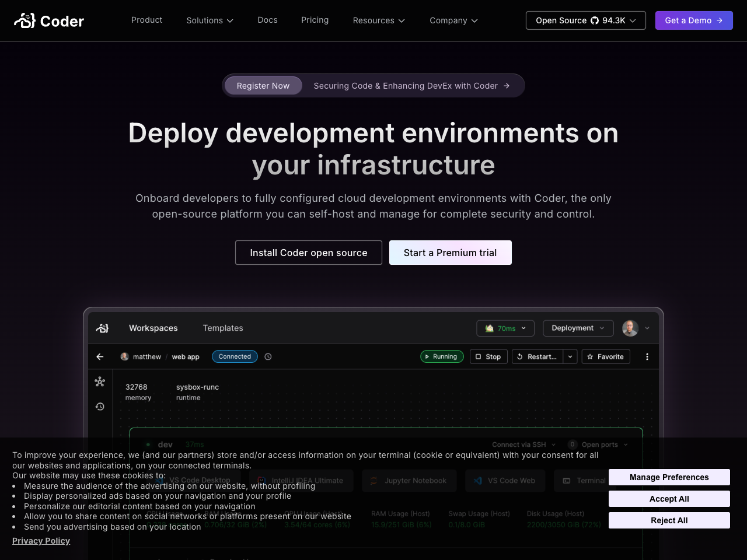
Task: Click the 32768 memory value
Action: [x=137, y=387]
